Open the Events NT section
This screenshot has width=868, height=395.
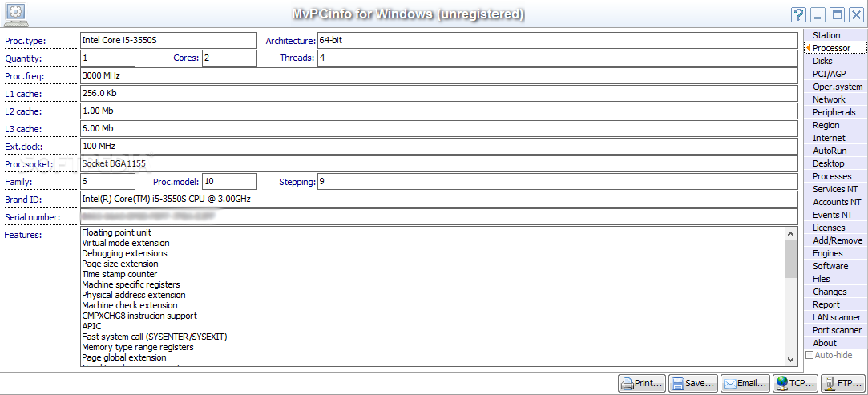pyautogui.click(x=835, y=215)
